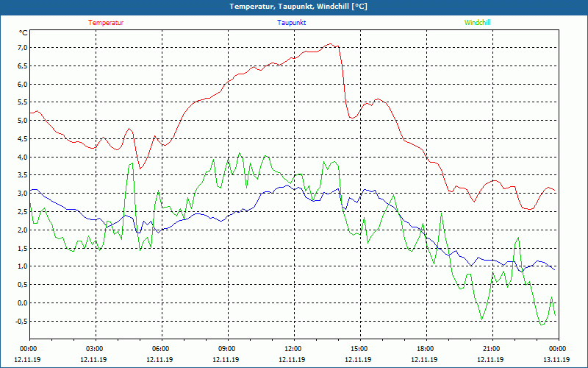
Task: Click the 4,5 y-axis value
Action: tap(22, 139)
